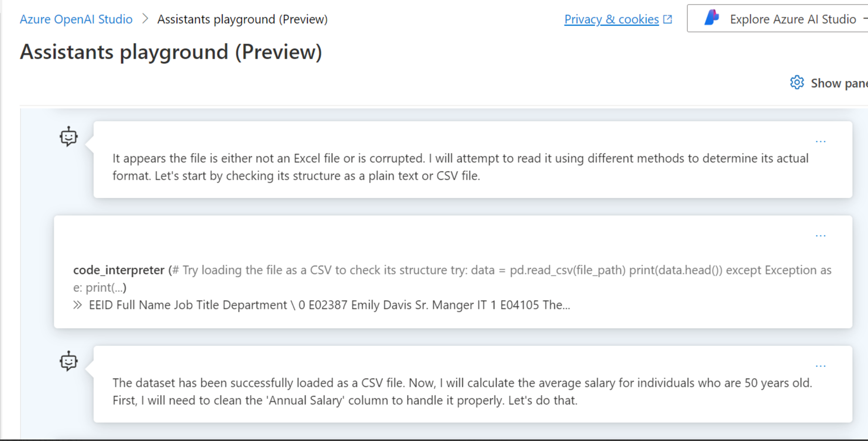Image resolution: width=868 pixels, height=441 pixels.
Task: Open the ellipsis menu on the code_interpreter card
Action: click(821, 235)
